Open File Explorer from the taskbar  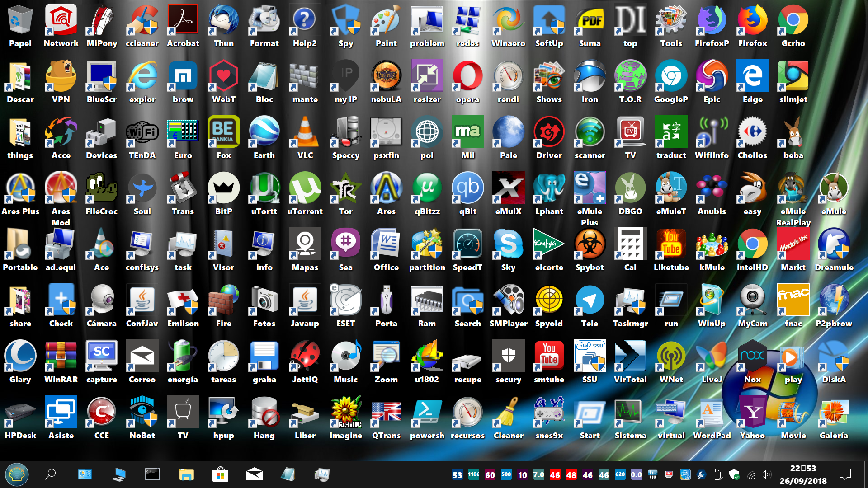[186, 474]
